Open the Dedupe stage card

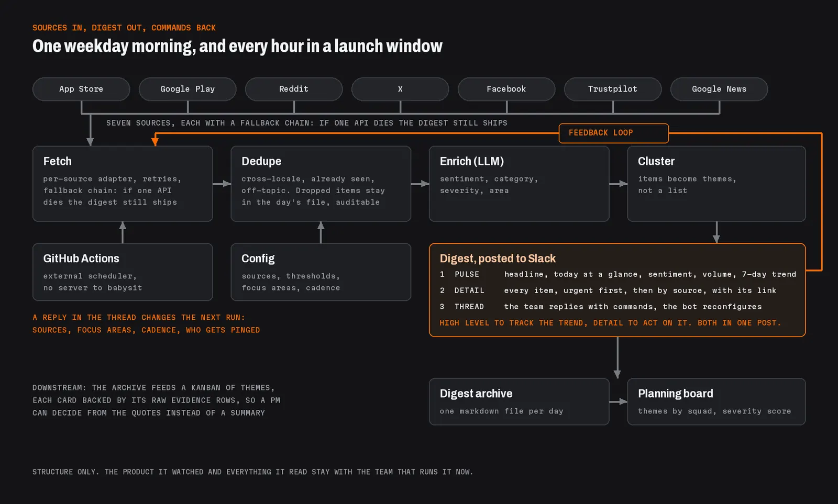click(321, 184)
